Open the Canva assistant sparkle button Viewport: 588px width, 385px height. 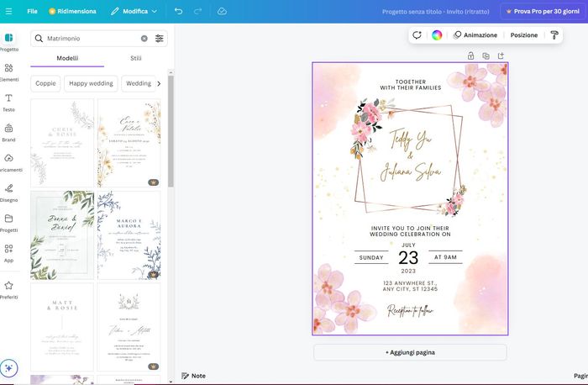point(8,368)
